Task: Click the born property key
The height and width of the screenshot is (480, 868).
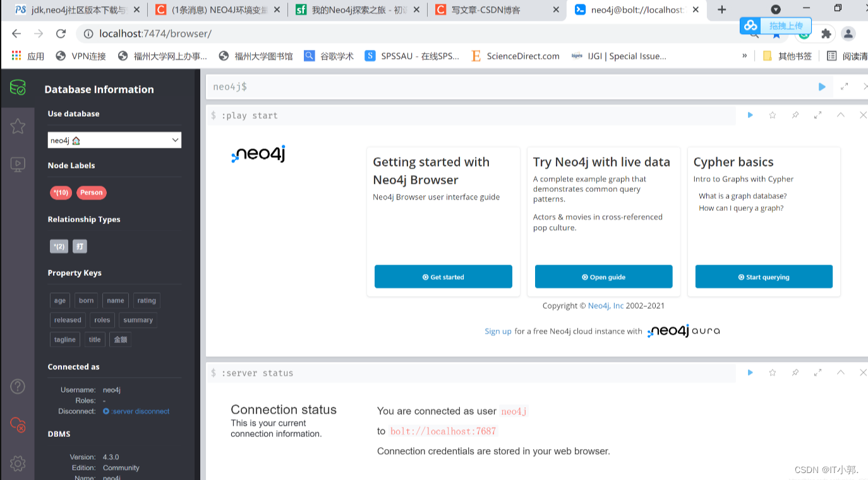Action: point(87,301)
